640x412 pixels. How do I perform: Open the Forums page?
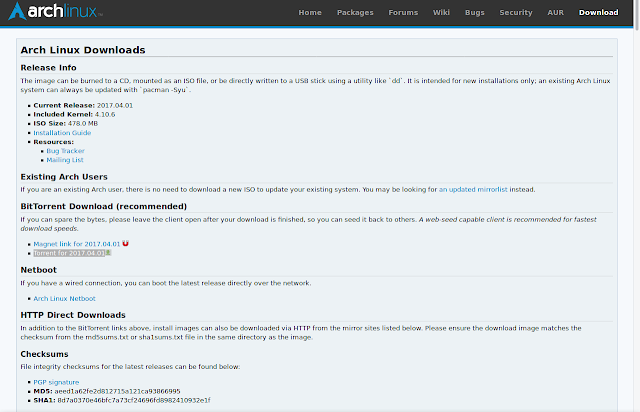[x=403, y=13]
